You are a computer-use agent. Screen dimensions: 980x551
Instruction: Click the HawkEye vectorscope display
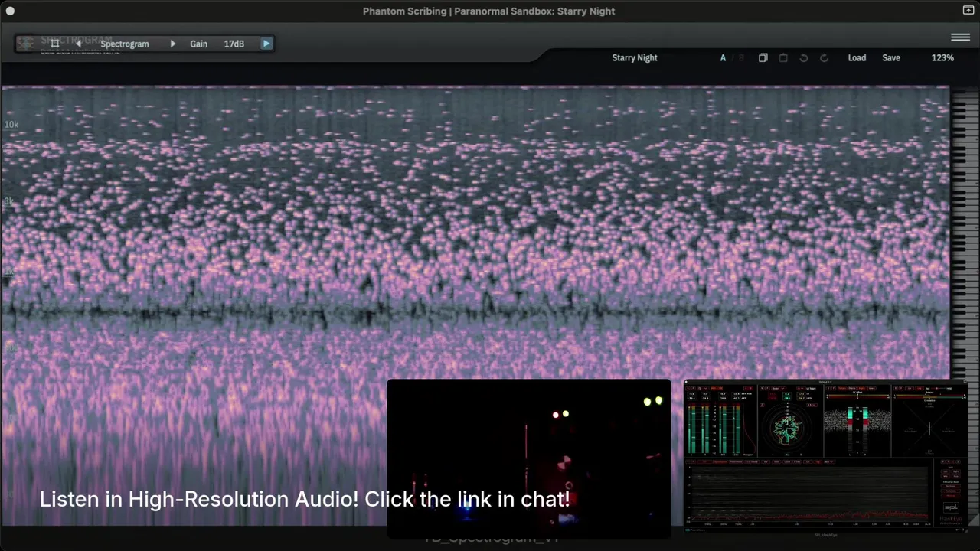coord(786,428)
